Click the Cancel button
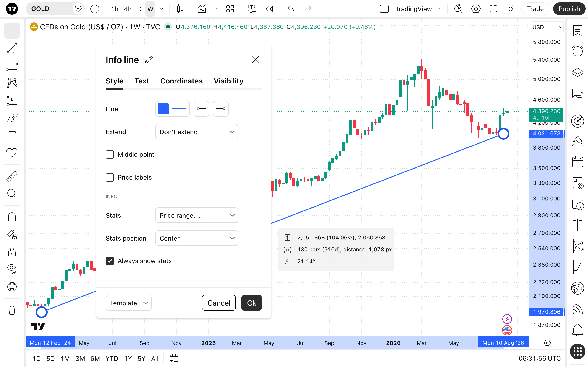Viewport: 588px width, 367px height. click(219, 303)
